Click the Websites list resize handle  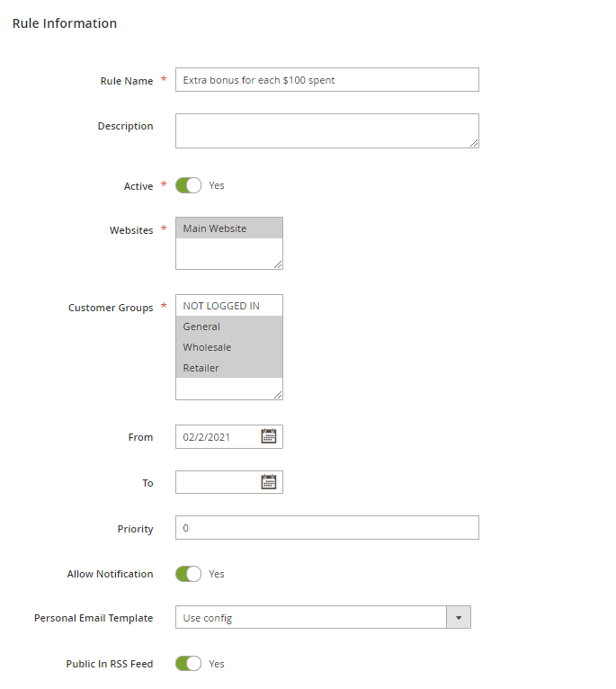pyautogui.click(x=278, y=264)
